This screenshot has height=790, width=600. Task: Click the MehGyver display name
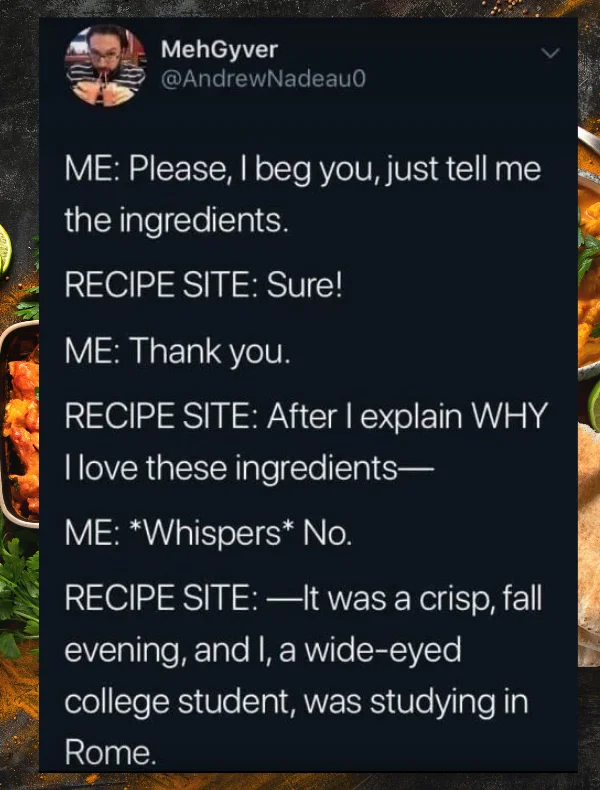click(x=219, y=50)
